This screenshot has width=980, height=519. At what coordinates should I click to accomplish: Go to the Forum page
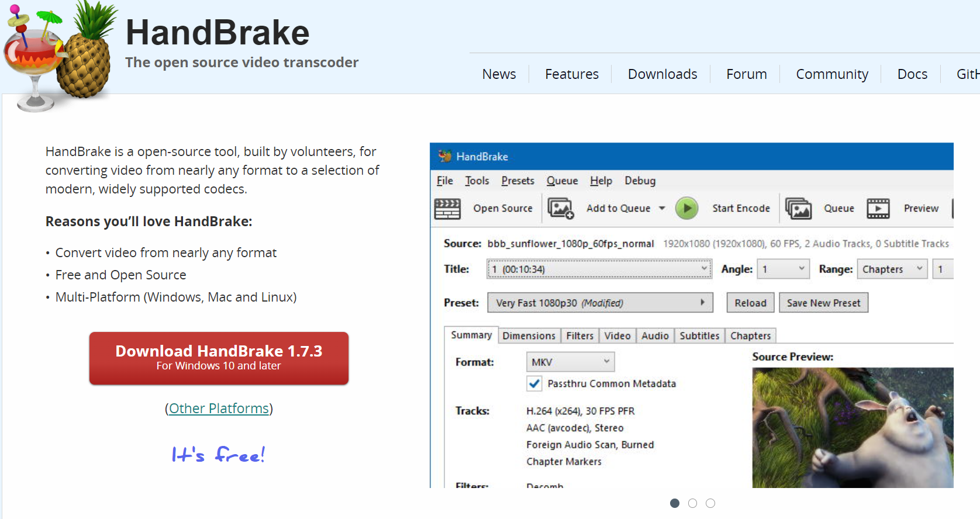click(747, 74)
